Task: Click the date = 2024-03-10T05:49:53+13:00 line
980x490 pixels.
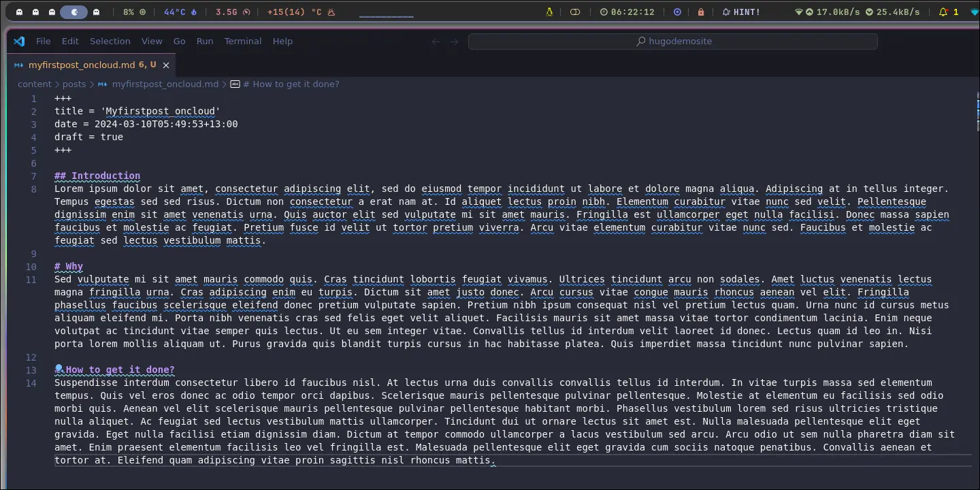Action: tap(146, 124)
